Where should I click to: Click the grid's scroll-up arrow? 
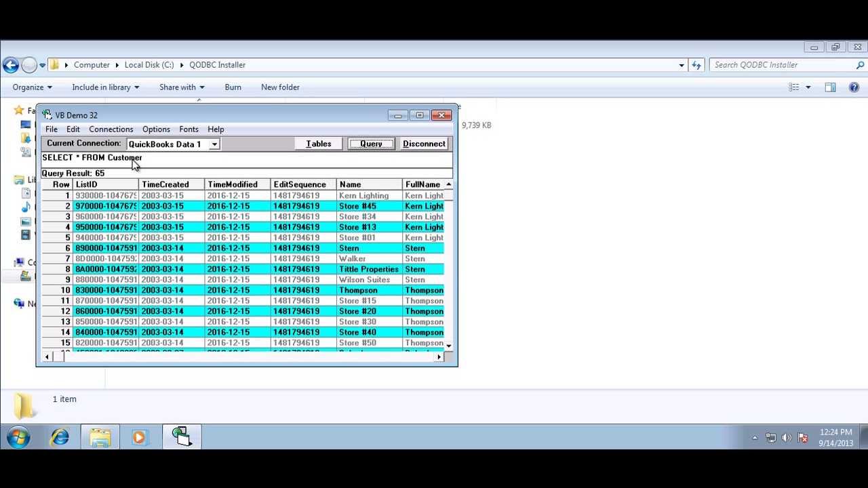pyautogui.click(x=449, y=184)
